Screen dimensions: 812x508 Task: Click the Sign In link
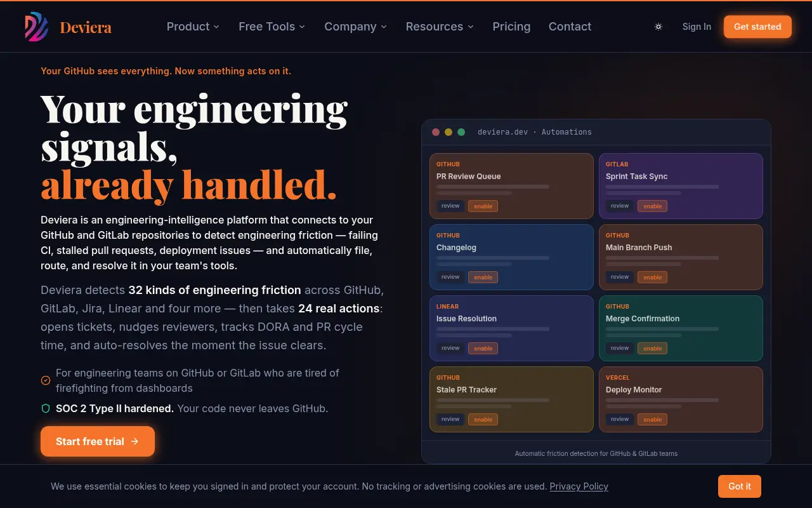tap(697, 27)
